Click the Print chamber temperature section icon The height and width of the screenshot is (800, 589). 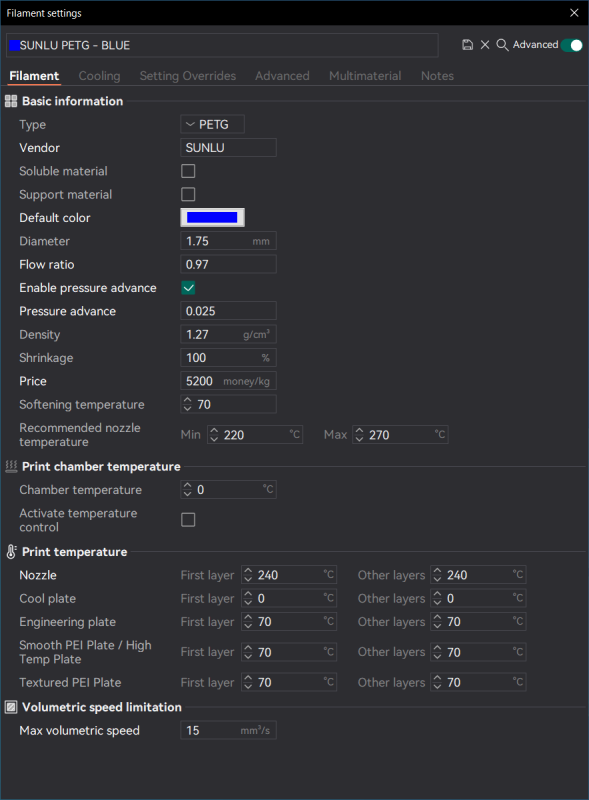pyautogui.click(x=11, y=466)
